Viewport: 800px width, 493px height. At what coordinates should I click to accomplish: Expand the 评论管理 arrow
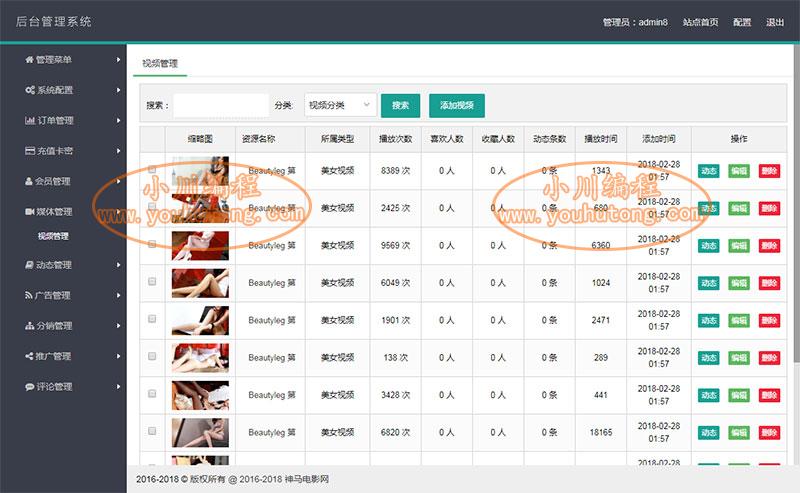[x=118, y=387]
